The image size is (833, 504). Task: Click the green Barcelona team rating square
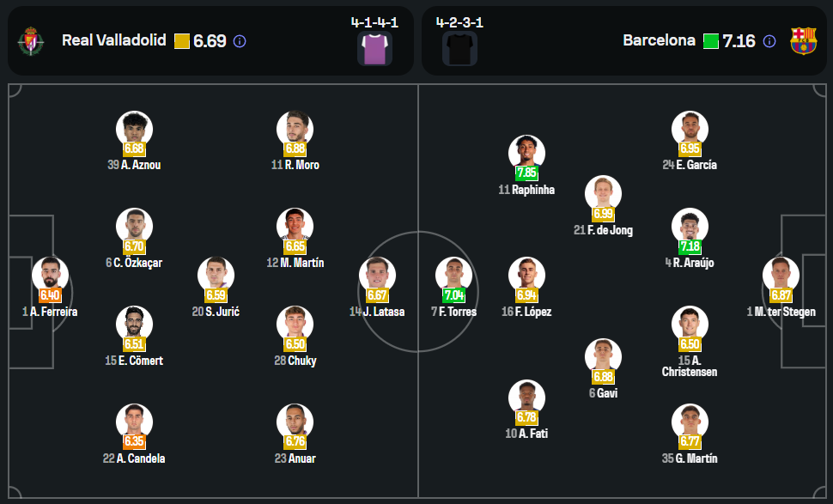click(x=710, y=41)
